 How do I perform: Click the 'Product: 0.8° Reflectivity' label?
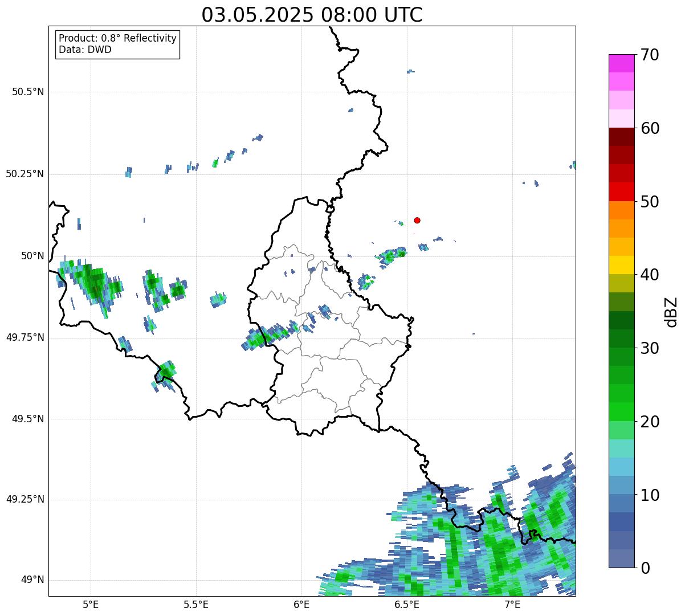pos(118,38)
